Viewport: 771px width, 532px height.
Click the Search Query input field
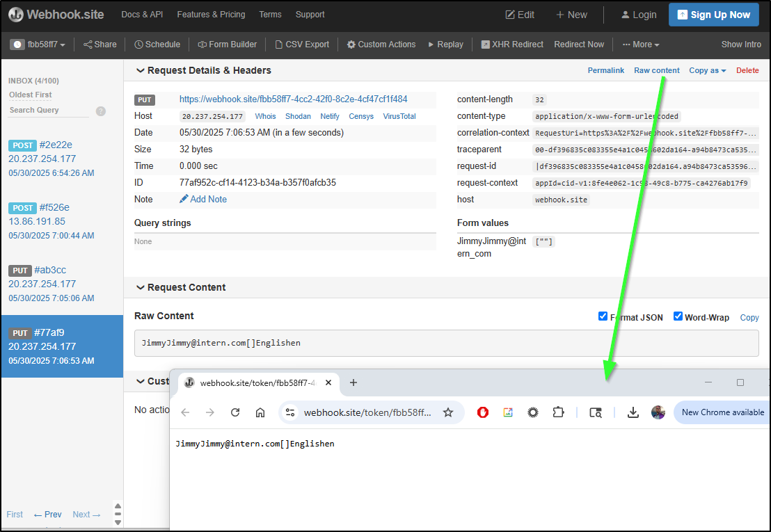(x=48, y=110)
